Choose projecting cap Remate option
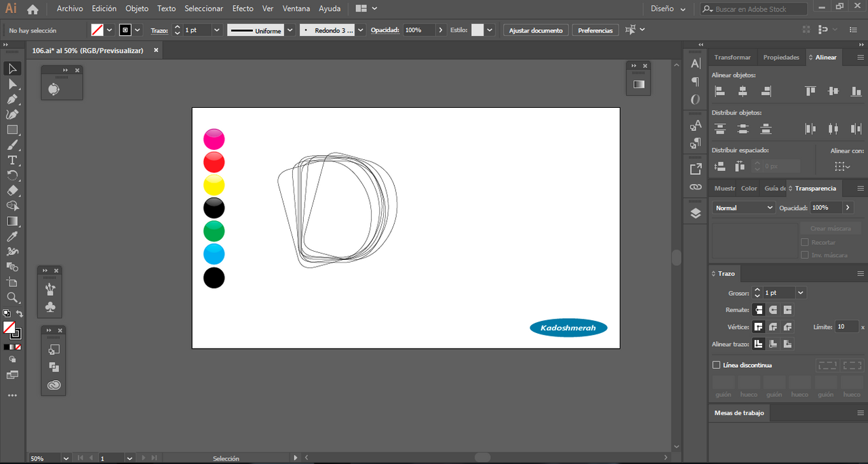Screen dimensions: 868x464 [x=787, y=309]
